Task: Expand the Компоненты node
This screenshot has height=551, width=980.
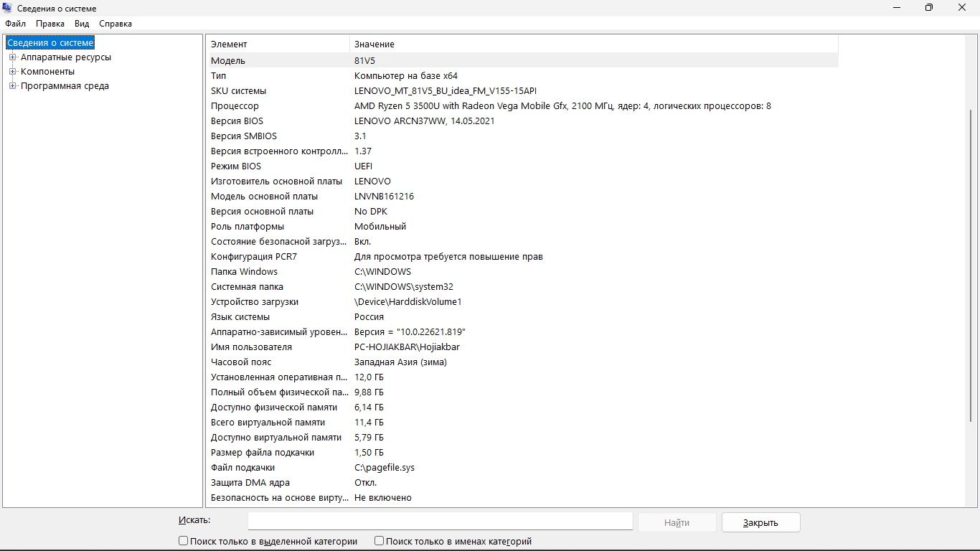Action: (12, 72)
